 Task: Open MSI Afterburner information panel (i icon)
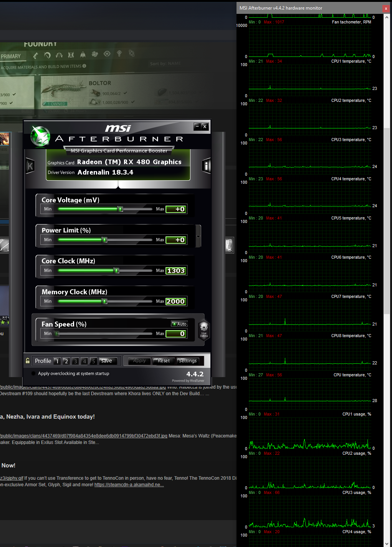[x=206, y=166]
